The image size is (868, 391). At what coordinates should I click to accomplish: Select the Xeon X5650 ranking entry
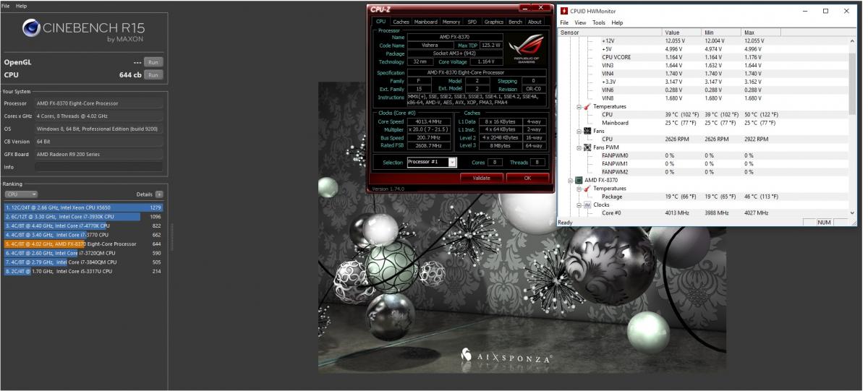(83, 207)
